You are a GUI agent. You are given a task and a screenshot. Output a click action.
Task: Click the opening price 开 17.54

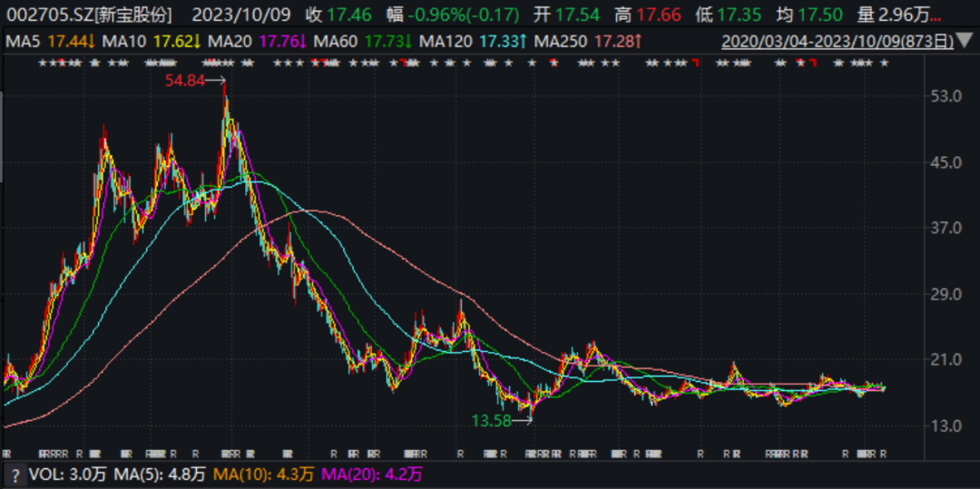[566, 15]
